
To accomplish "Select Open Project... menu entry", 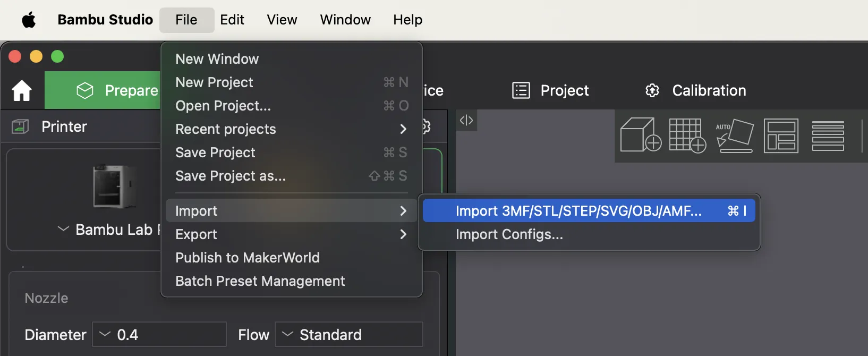I will click(291, 105).
